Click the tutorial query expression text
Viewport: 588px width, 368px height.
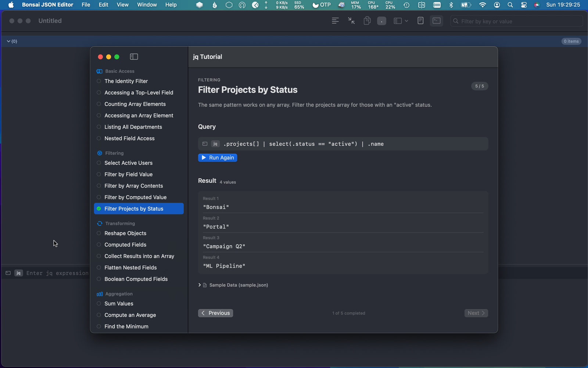pos(304,144)
